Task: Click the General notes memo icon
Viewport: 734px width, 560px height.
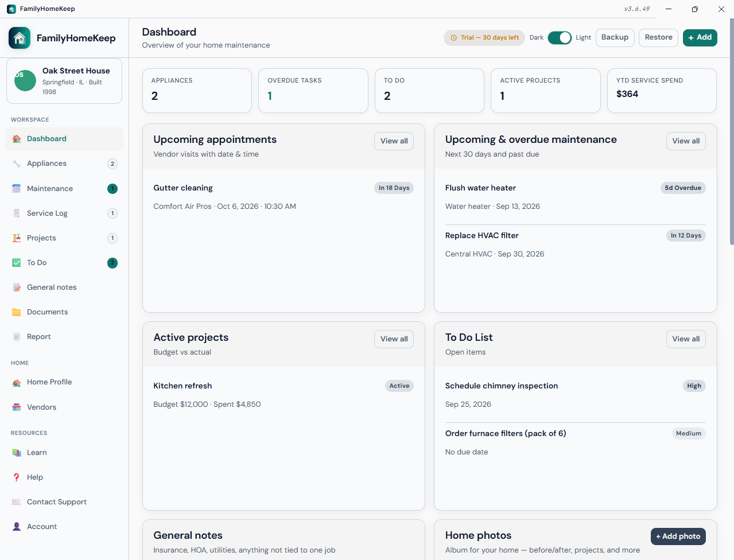Action: pyautogui.click(x=17, y=287)
